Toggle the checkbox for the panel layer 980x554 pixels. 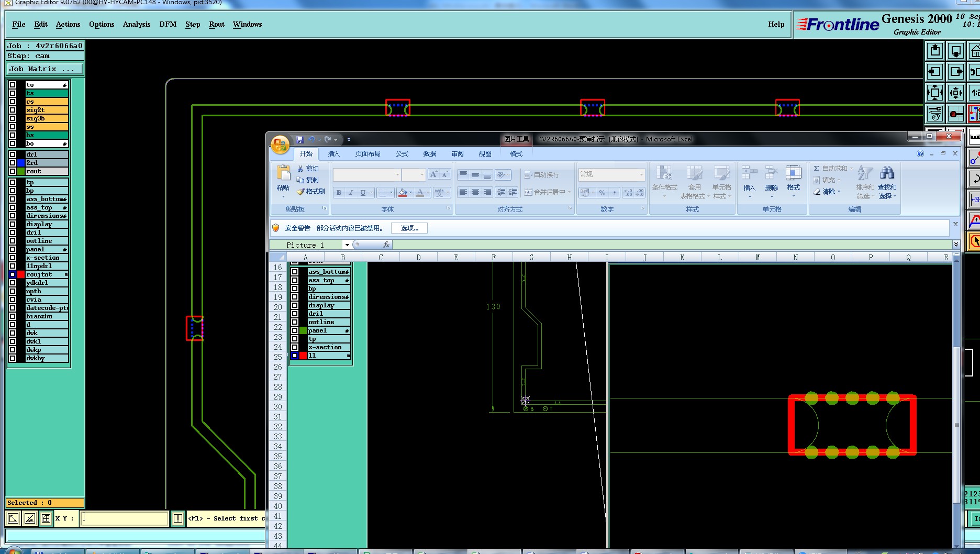click(13, 249)
